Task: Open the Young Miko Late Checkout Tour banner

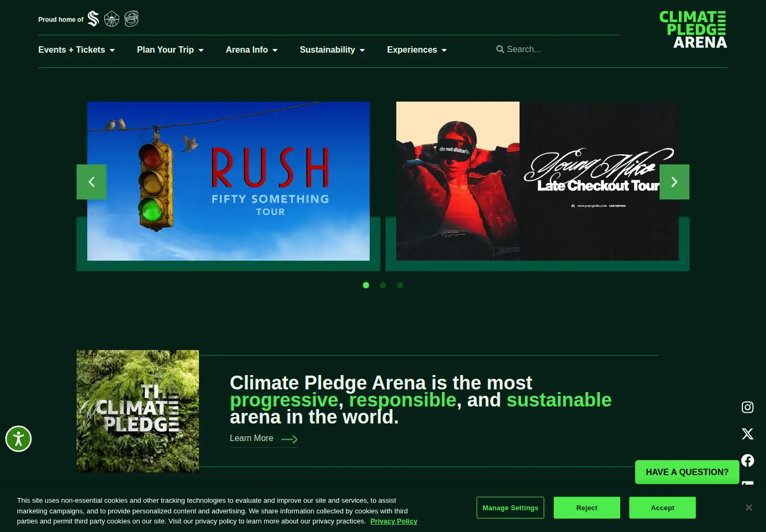Action: click(537, 181)
